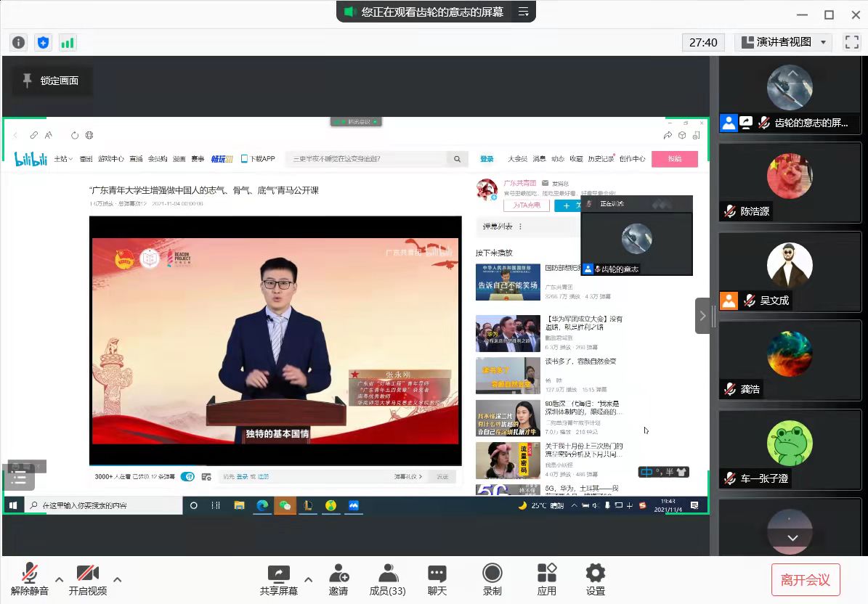Click the 为TA充电 button

click(x=527, y=205)
